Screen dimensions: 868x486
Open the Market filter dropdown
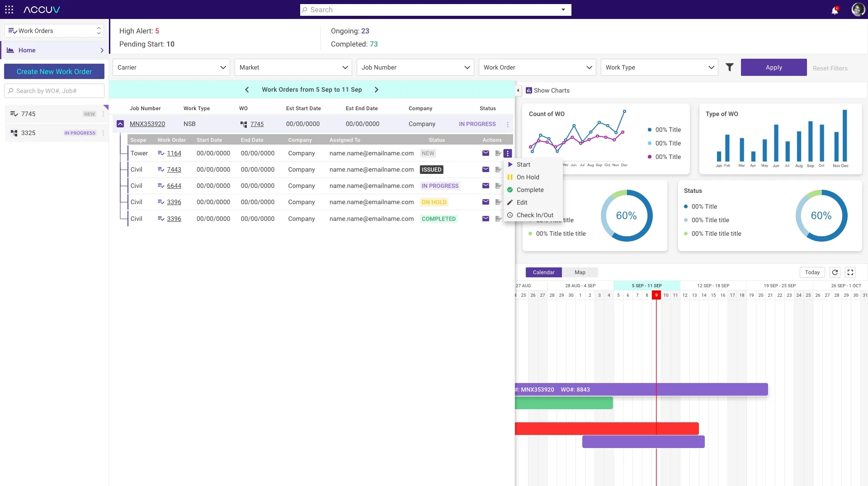293,67
